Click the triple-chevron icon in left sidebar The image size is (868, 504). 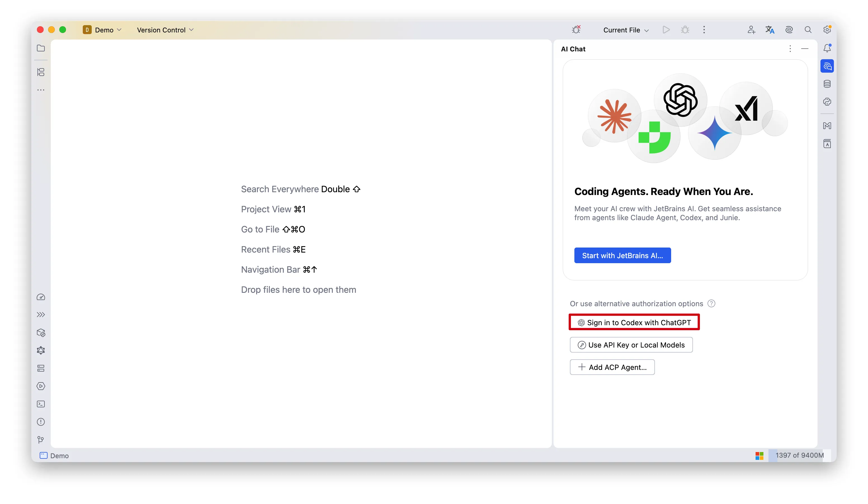(41, 315)
